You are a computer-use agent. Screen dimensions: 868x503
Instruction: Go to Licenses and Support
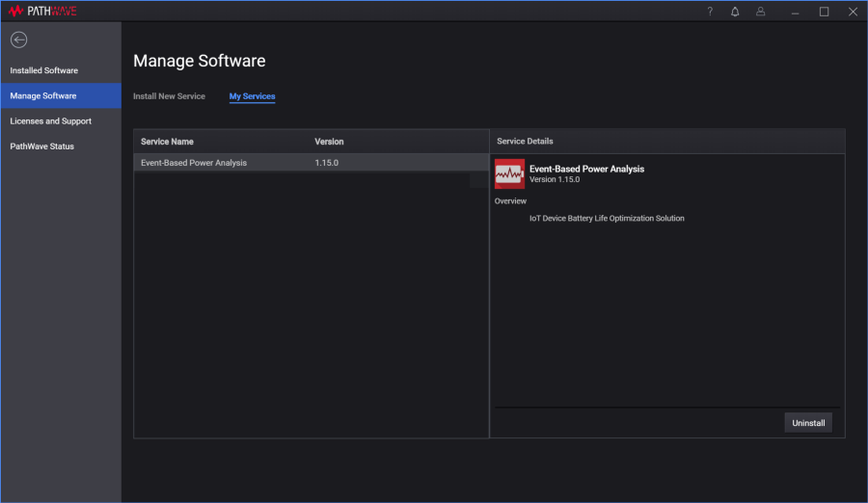pyautogui.click(x=51, y=121)
